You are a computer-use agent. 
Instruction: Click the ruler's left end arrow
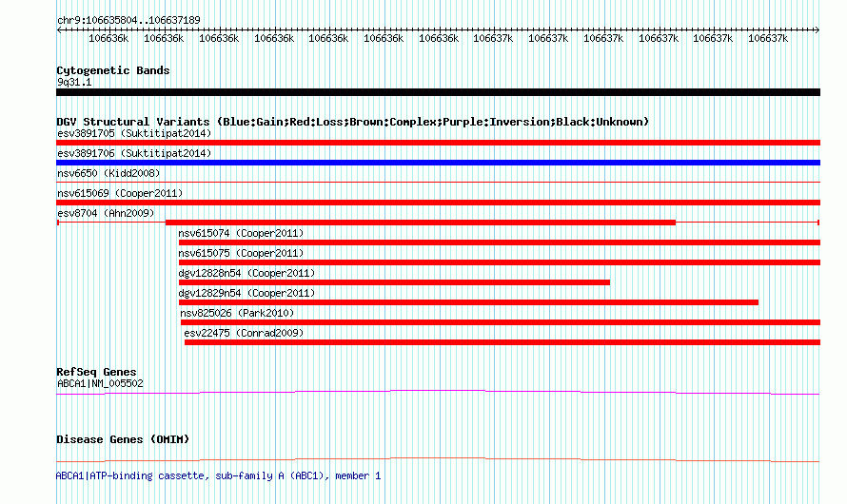59,30
